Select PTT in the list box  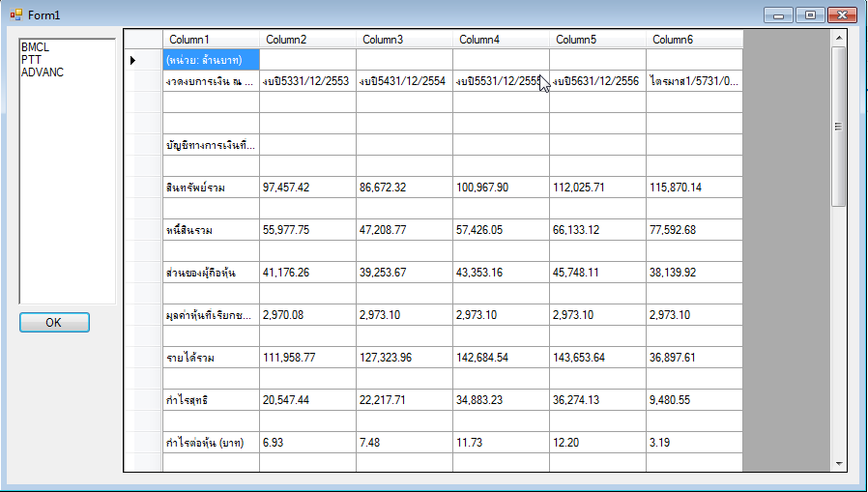tap(32, 60)
